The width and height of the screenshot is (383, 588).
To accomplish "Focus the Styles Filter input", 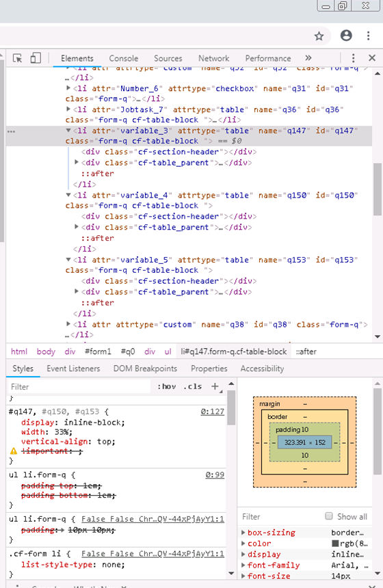I will 79,386.
